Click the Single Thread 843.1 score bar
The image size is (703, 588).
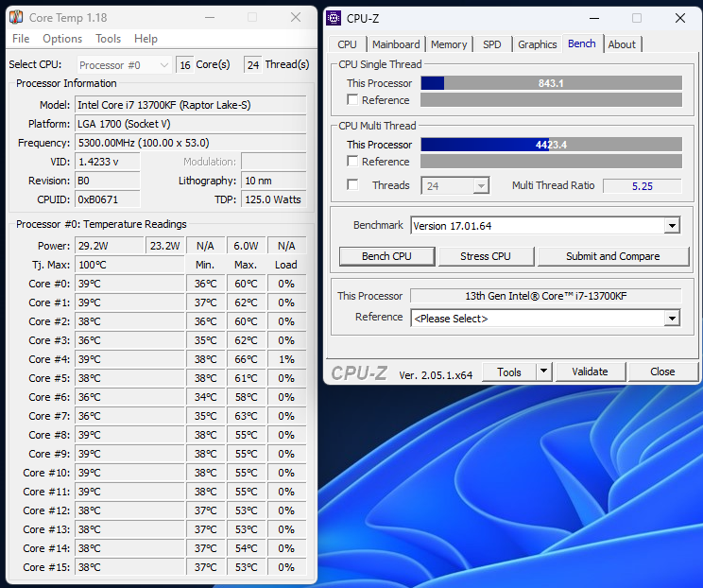click(551, 83)
